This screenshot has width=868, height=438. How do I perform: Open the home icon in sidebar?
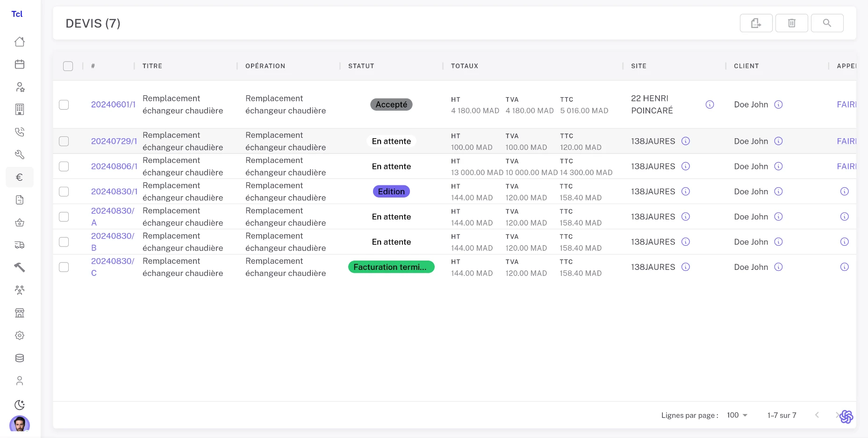coord(20,42)
